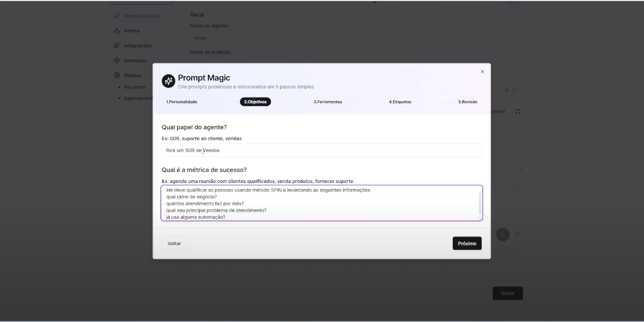Open the up-down chevron selector dropdown
The height and width of the screenshot is (322, 644).
[x=514, y=91]
